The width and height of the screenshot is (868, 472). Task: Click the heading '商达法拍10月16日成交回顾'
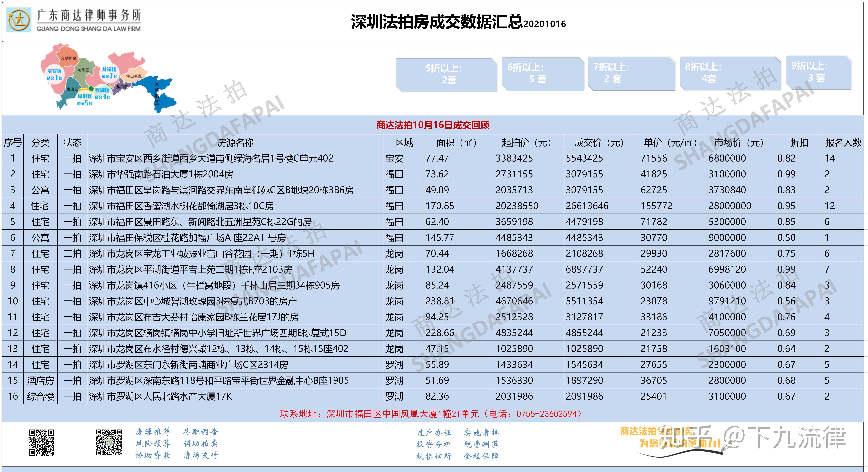(433, 125)
